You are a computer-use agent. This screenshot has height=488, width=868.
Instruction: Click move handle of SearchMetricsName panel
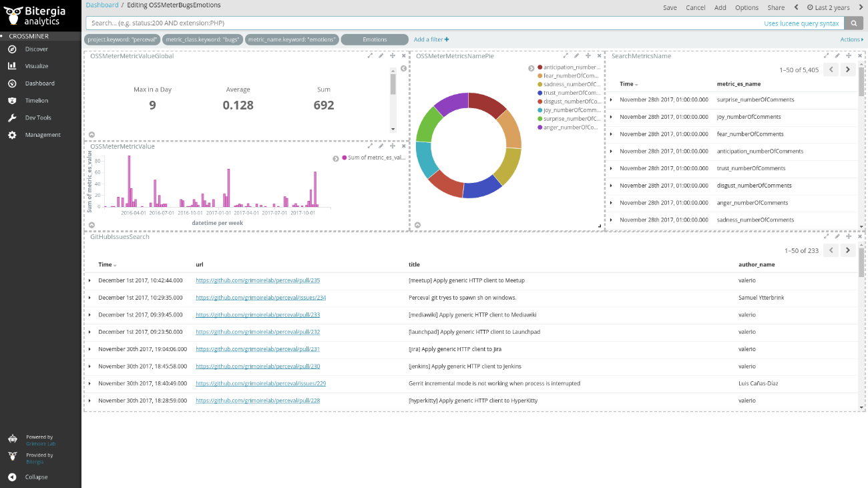[849, 55]
